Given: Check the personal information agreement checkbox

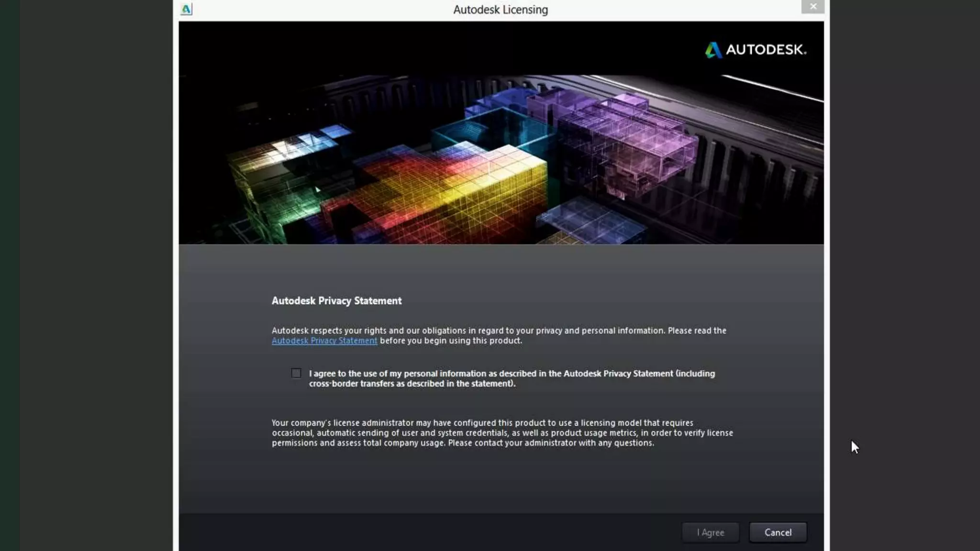Looking at the screenshot, I should click(x=296, y=373).
